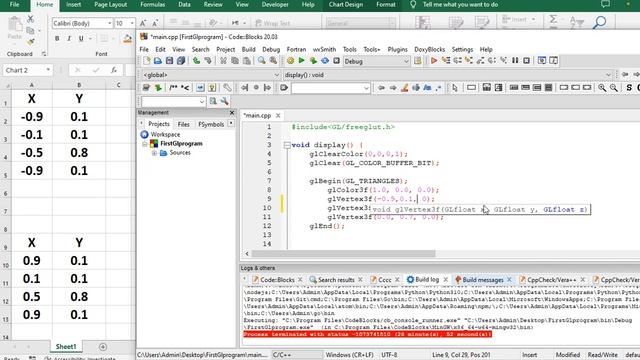Click the Zoom out magnifier in Code::Blocks toolbar

tap(613, 88)
